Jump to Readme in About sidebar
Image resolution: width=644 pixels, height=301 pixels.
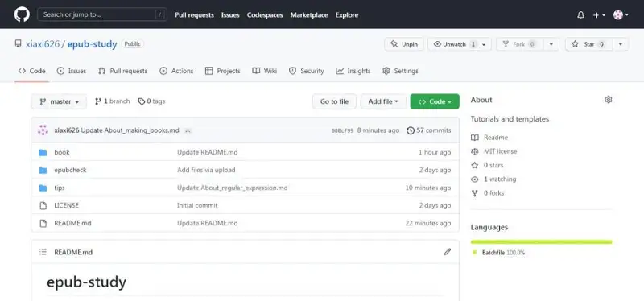489,138
